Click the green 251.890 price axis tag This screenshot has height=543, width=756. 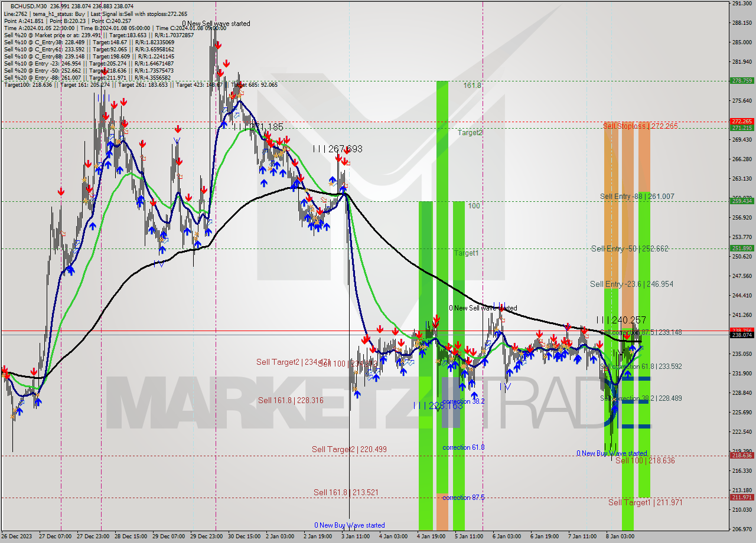[742, 248]
